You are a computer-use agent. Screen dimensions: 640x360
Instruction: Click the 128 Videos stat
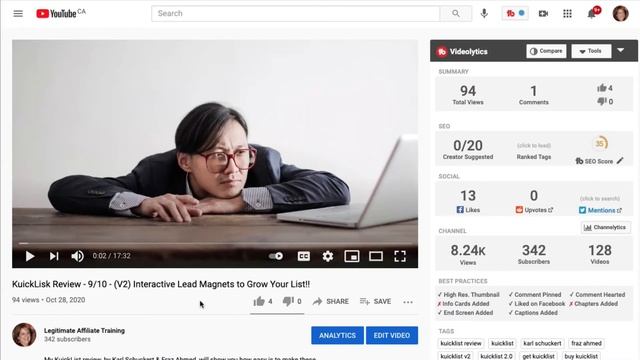600,254
